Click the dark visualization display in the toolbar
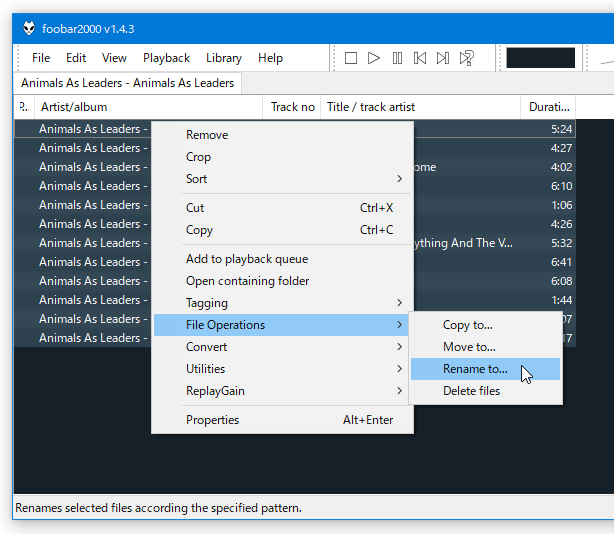Image resolution: width=614 pixels, height=534 pixels. coord(540,58)
